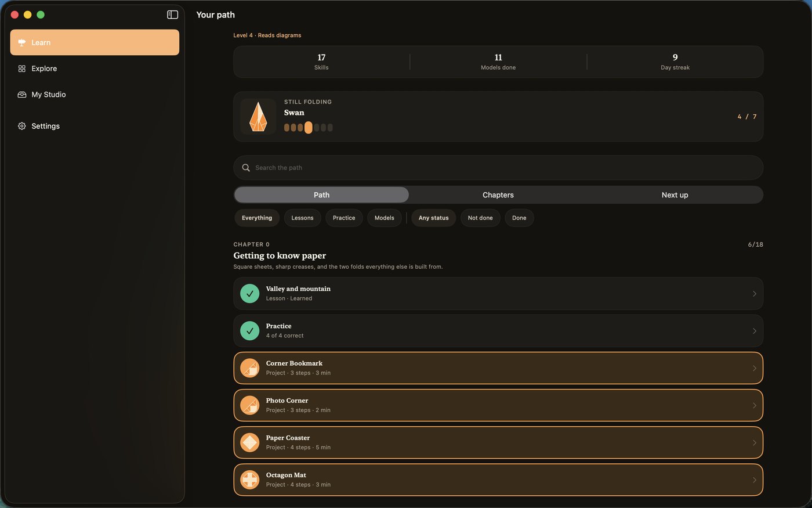Click the Octagon Mat project icon
Viewport: 812px width, 508px height.
250,480
